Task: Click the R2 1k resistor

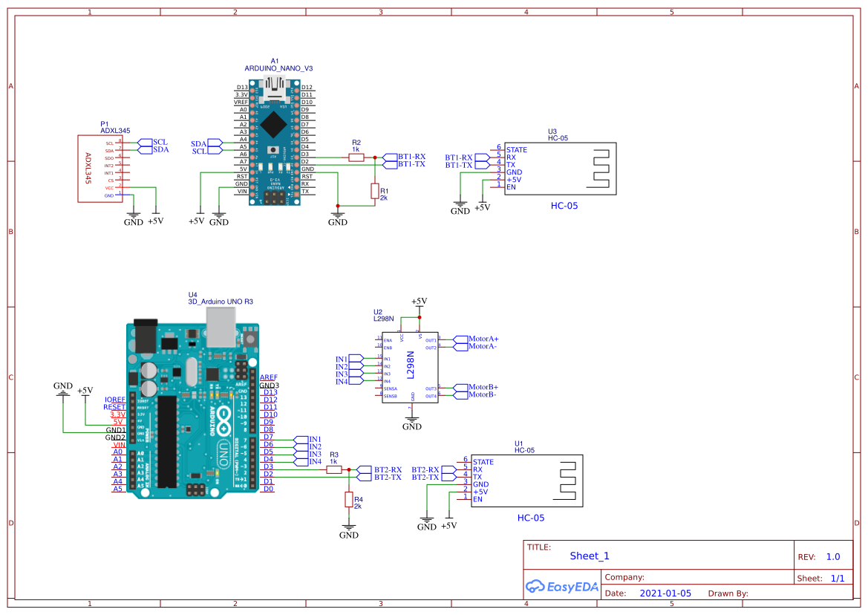Action: pyautogui.click(x=356, y=157)
